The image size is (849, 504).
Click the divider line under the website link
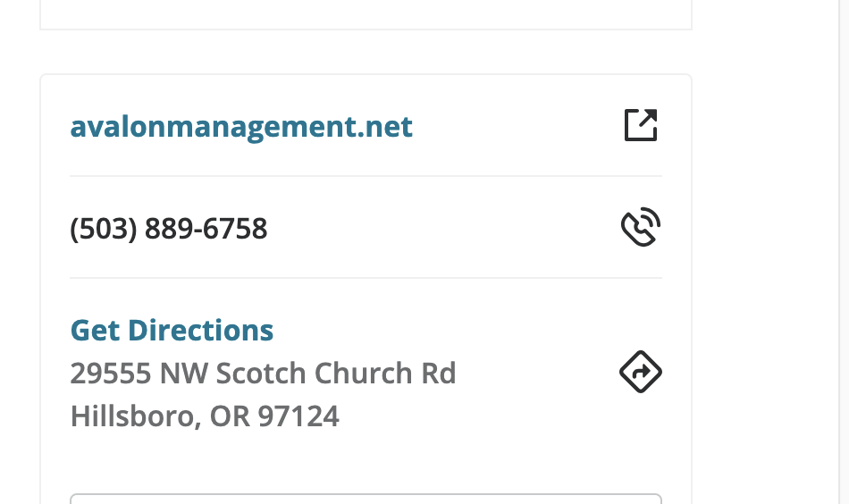366,176
